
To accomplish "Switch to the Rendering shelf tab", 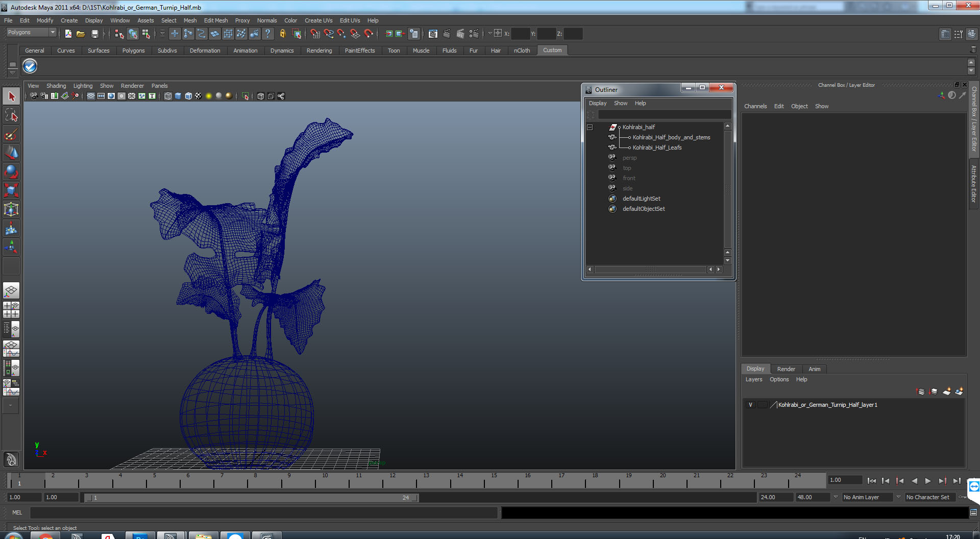I will point(319,51).
